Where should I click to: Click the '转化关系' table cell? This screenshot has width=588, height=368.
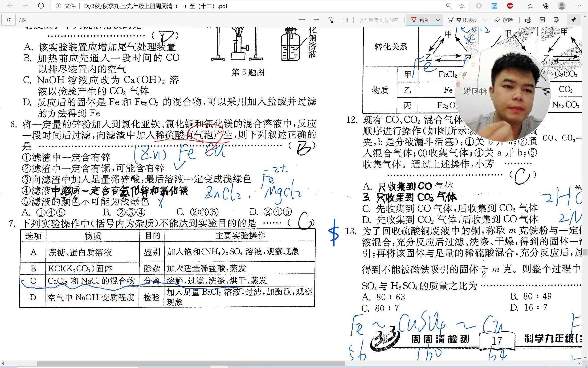(x=390, y=46)
